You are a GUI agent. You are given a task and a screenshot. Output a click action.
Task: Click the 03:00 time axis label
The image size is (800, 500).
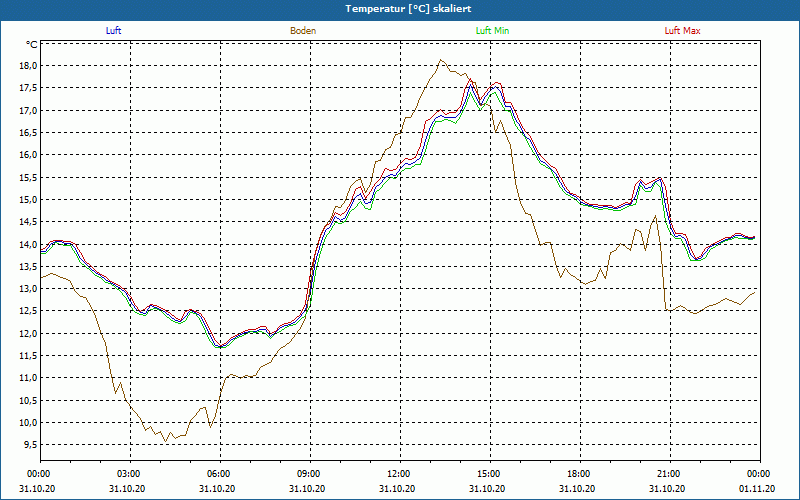pos(130,474)
